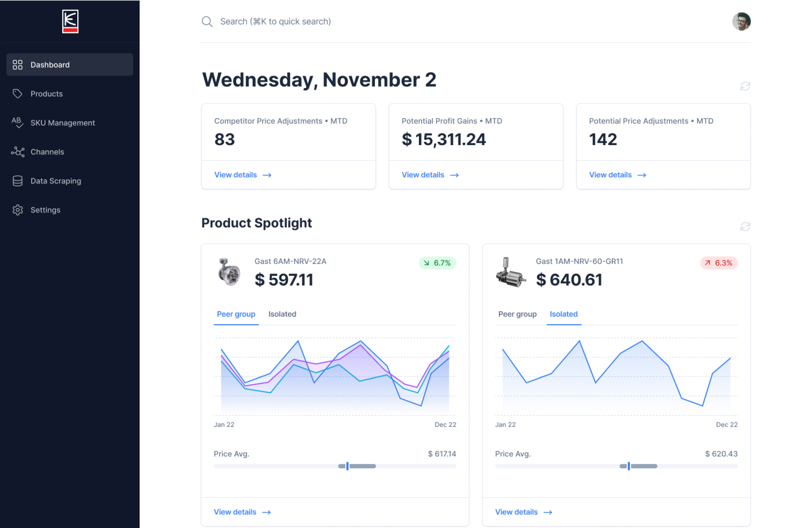This screenshot has height=528, width=812.
Task: View details for Potential Price Adjustments
Action: 617,175
